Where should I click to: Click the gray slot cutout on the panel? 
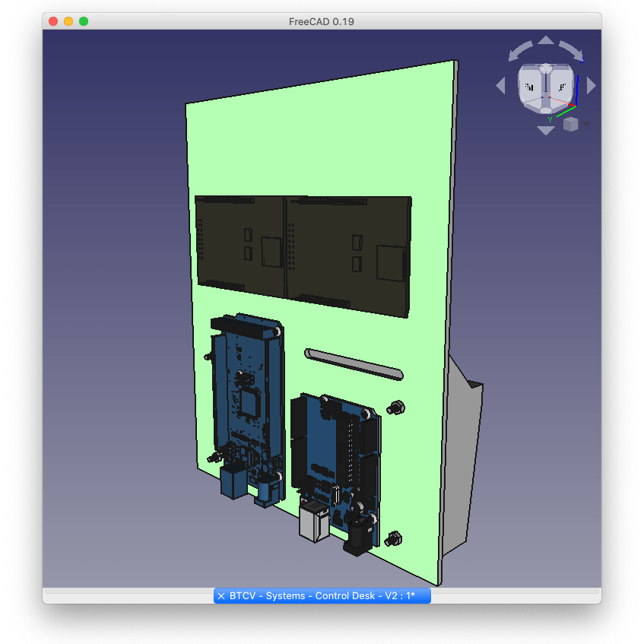pos(354,363)
